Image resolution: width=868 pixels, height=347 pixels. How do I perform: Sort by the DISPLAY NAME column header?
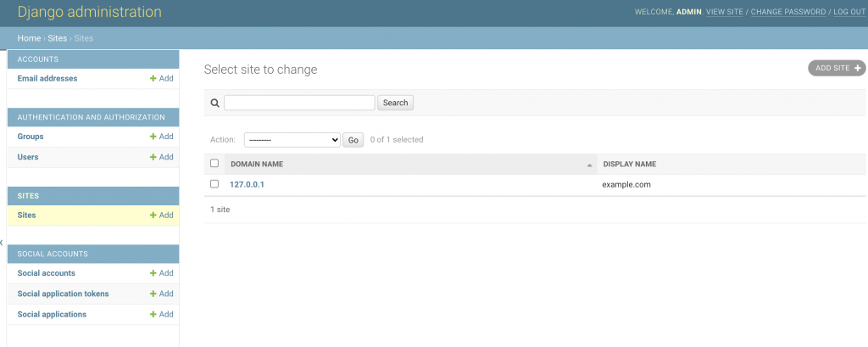point(630,165)
